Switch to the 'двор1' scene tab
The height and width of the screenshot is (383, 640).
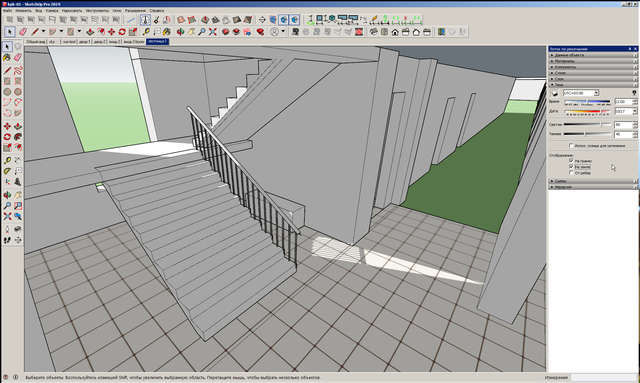pos(84,42)
